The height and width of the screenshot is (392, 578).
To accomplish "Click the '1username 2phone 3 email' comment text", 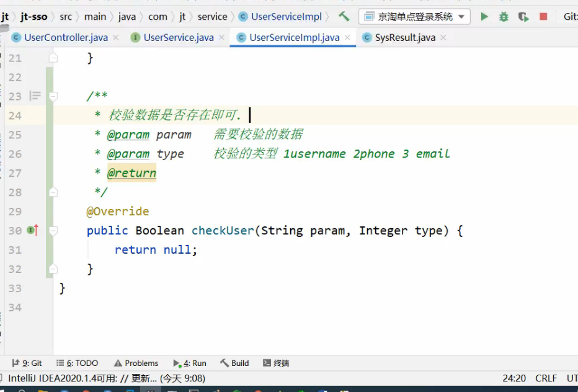I will (367, 154).
